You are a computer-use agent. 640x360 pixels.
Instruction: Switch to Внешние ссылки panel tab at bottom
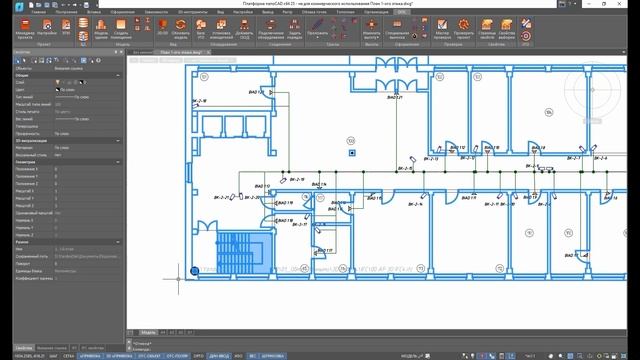tap(51, 348)
